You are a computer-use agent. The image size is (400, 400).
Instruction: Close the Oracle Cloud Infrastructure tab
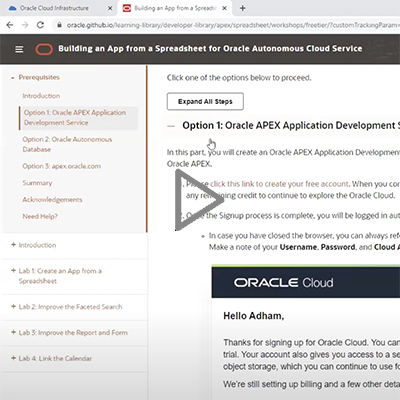[x=110, y=8]
